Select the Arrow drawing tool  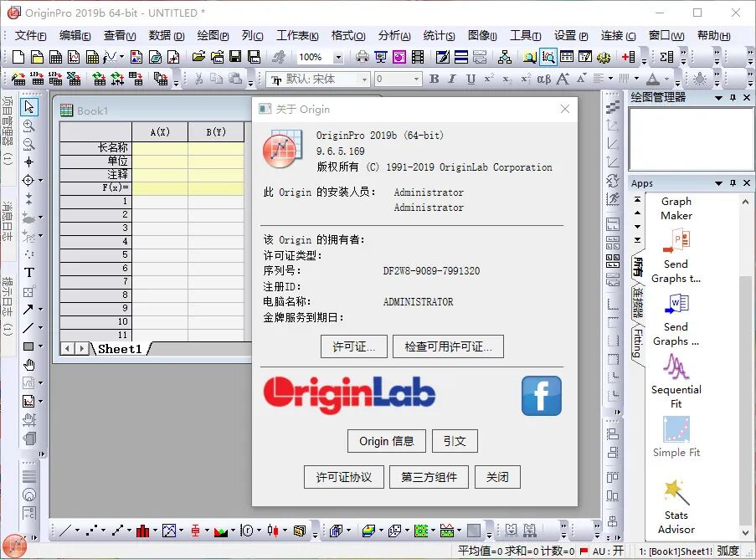click(28, 310)
